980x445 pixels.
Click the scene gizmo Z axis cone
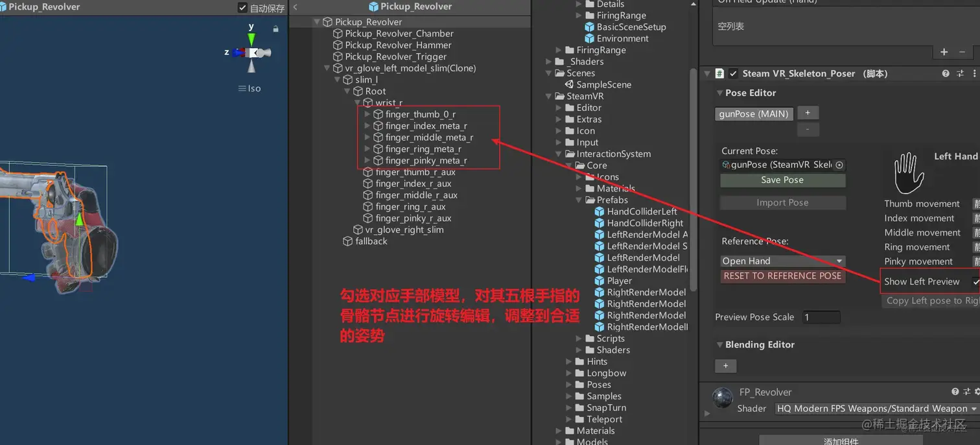[x=239, y=53]
